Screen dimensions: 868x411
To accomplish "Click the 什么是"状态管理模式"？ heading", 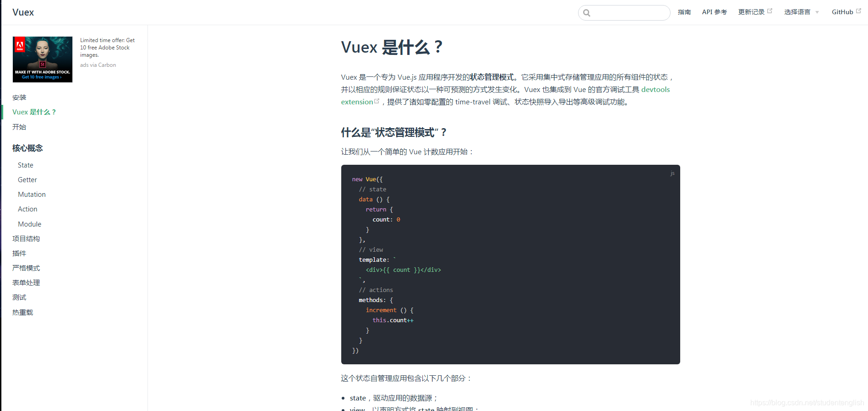I will pyautogui.click(x=394, y=133).
